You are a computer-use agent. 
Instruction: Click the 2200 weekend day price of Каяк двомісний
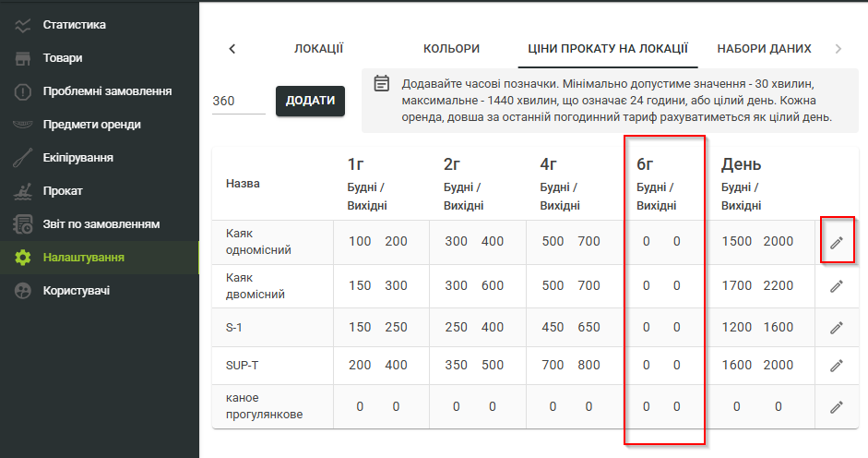click(x=779, y=286)
